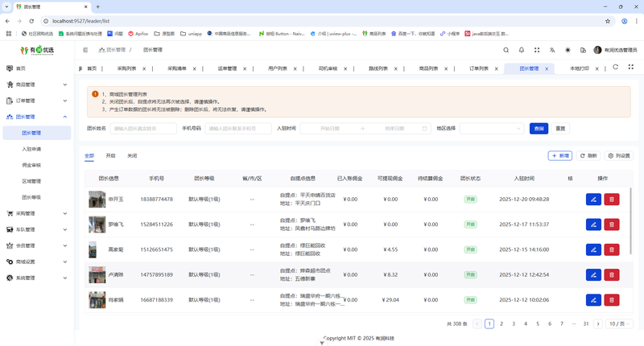The image size is (644, 346).
Task: Click the 新增 button
Action: [559, 155]
